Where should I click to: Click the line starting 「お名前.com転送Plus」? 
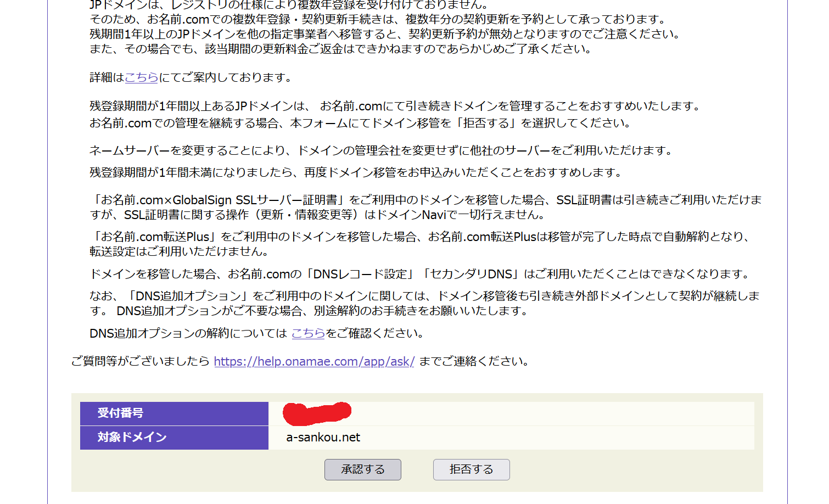coord(420,237)
